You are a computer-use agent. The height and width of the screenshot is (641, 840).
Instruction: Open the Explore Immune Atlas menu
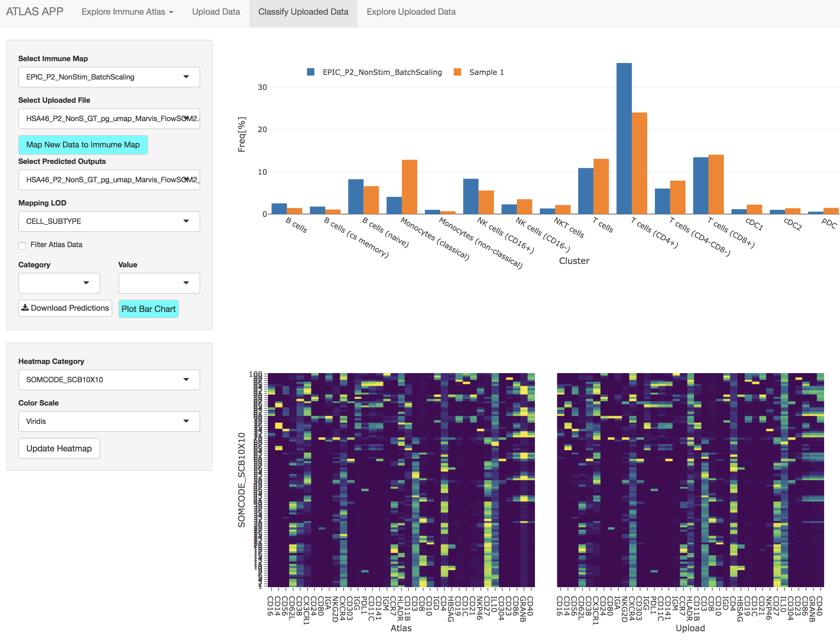point(127,12)
